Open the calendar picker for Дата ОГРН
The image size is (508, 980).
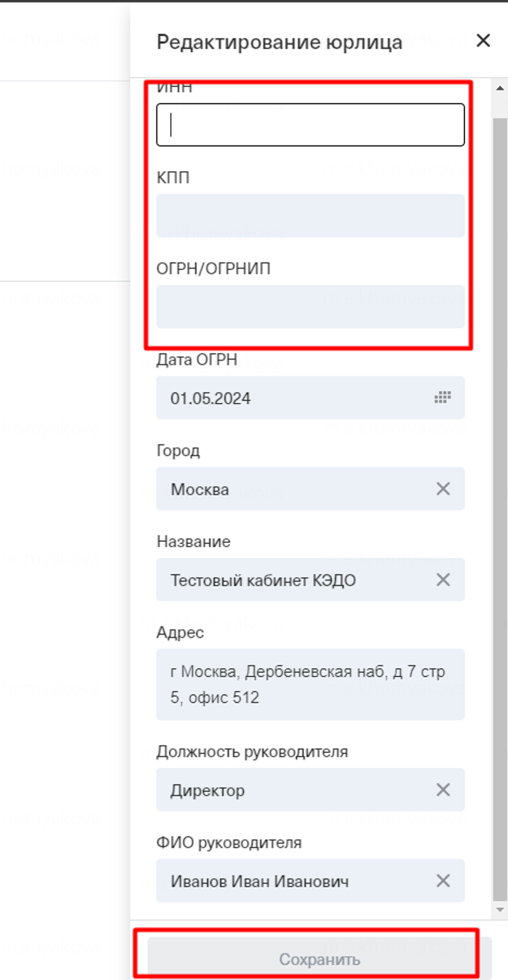(443, 398)
